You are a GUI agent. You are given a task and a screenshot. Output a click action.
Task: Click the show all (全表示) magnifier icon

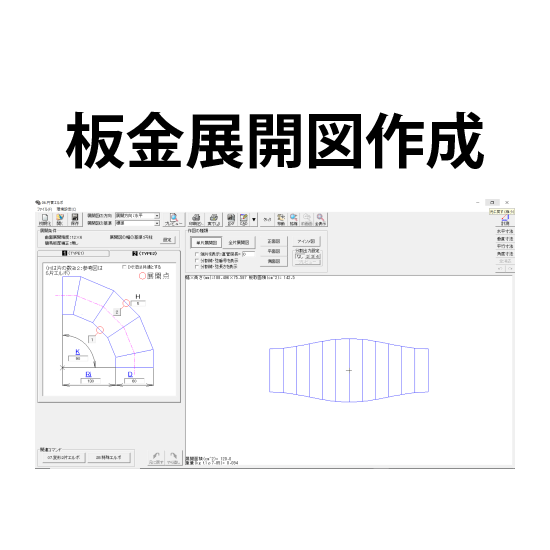[x=320, y=219]
